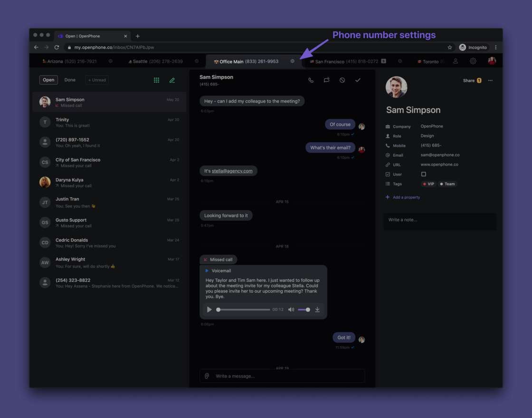Viewport: 532px width, 418px height.
Task: Open Sam Simpson conversation
Action: 109,102
